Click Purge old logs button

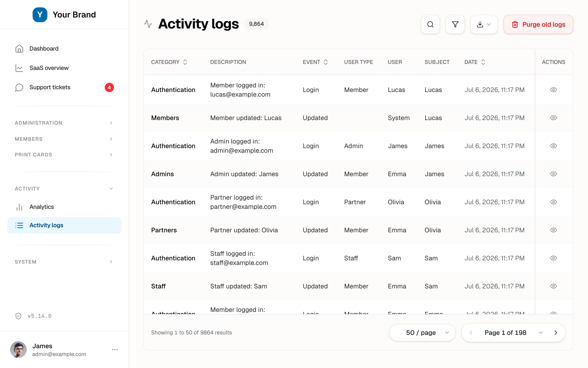pos(538,24)
